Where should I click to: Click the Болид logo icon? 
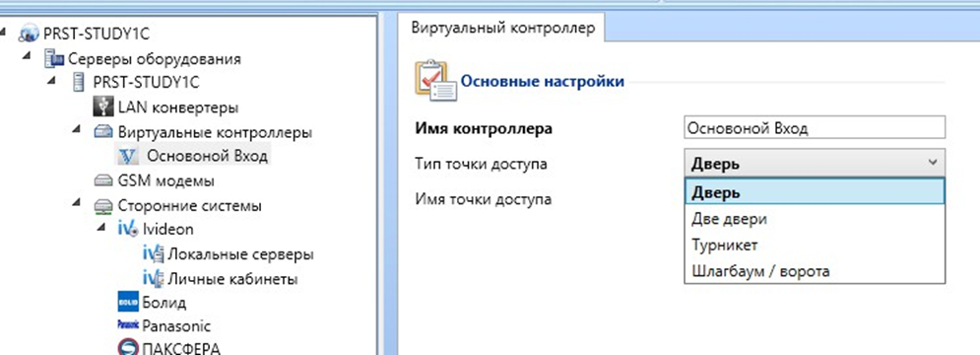(x=127, y=303)
